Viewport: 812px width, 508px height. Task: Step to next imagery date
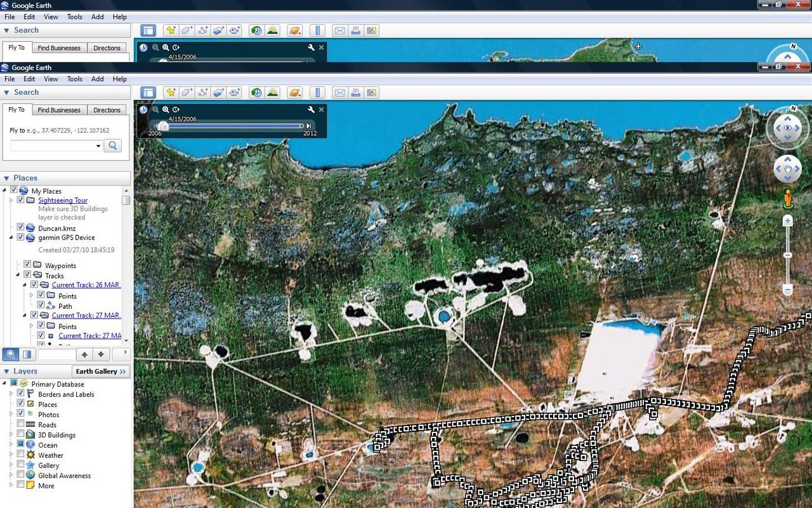pyautogui.click(x=309, y=126)
